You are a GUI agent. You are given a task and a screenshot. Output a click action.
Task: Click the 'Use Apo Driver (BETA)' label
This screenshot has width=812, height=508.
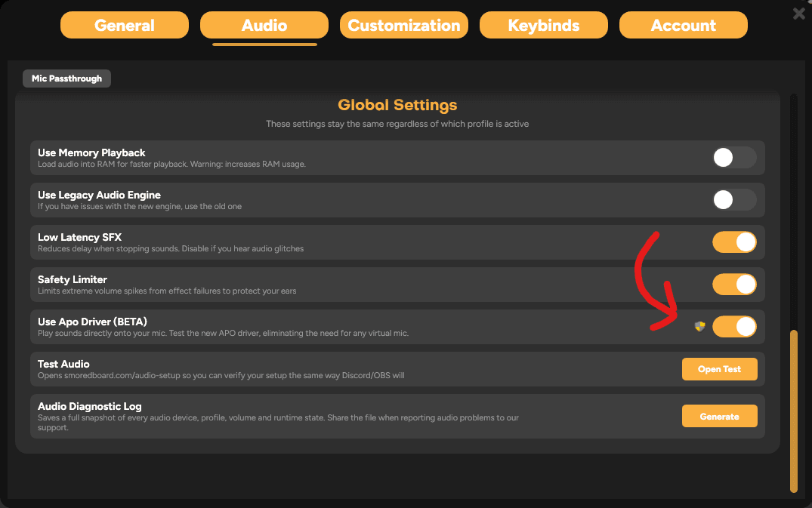tap(92, 322)
